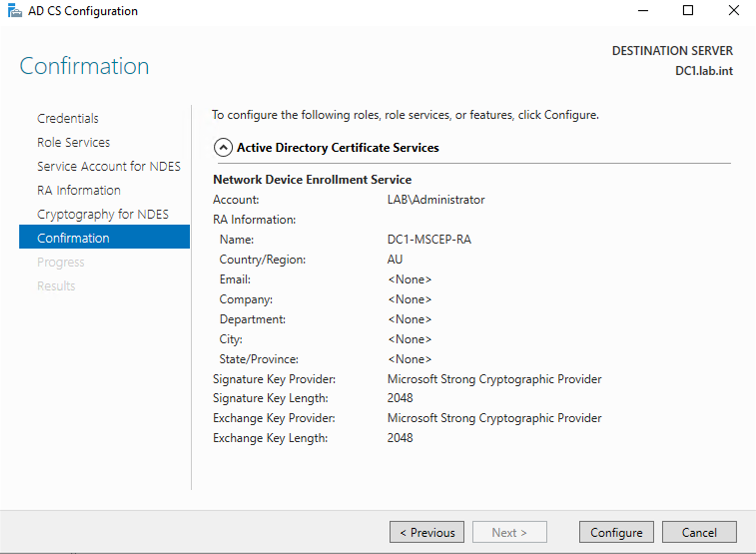The width and height of the screenshot is (756, 554).
Task: Maximize the AD CS Configuration window
Action: pyautogui.click(x=688, y=11)
